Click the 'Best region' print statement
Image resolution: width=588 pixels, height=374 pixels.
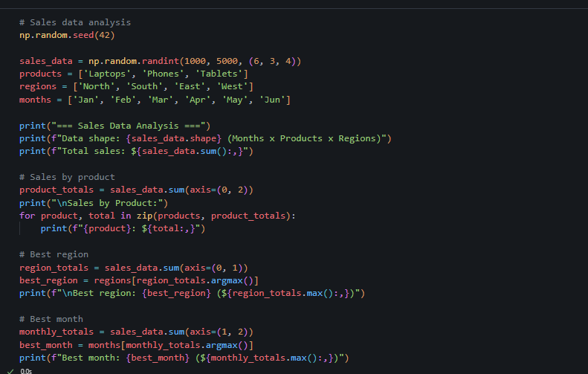coord(192,294)
